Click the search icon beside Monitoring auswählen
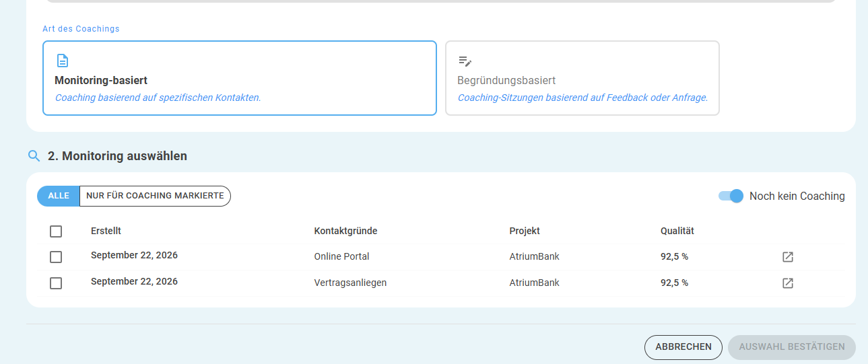The height and width of the screenshot is (364, 868). pyautogui.click(x=34, y=156)
